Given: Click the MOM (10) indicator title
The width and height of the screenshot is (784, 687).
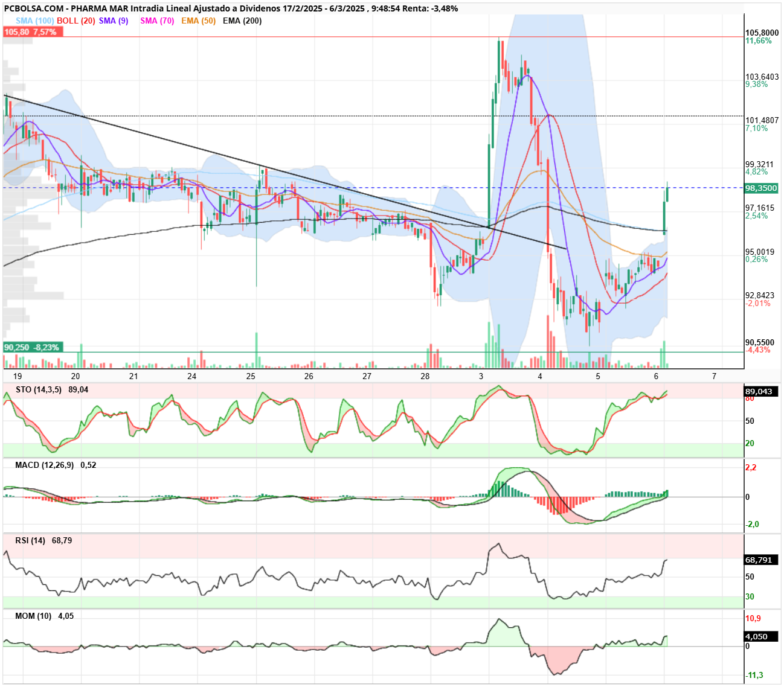Looking at the screenshot, I should [x=33, y=616].
